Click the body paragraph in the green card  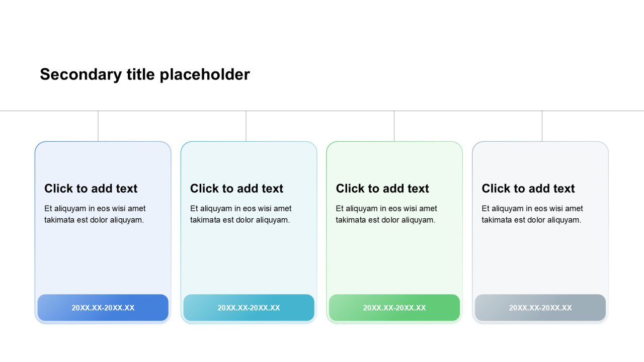tap(386, 214)
